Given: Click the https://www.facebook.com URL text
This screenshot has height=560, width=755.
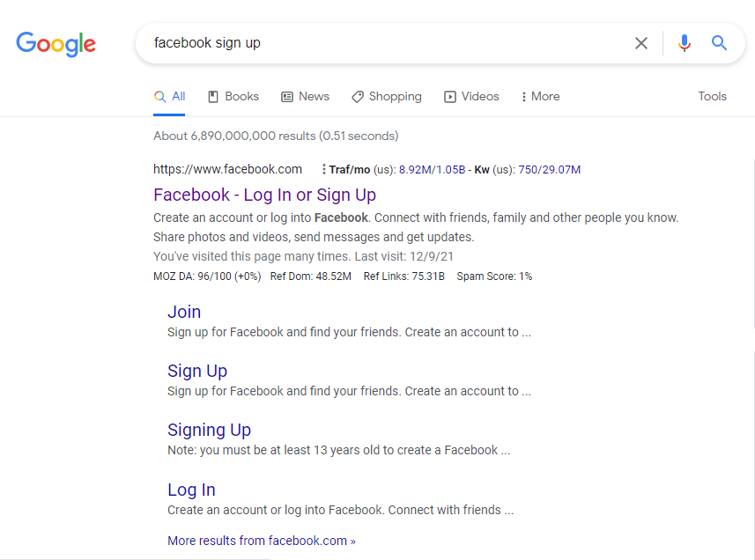Looking at the screenshot, I should pos(227,170).
